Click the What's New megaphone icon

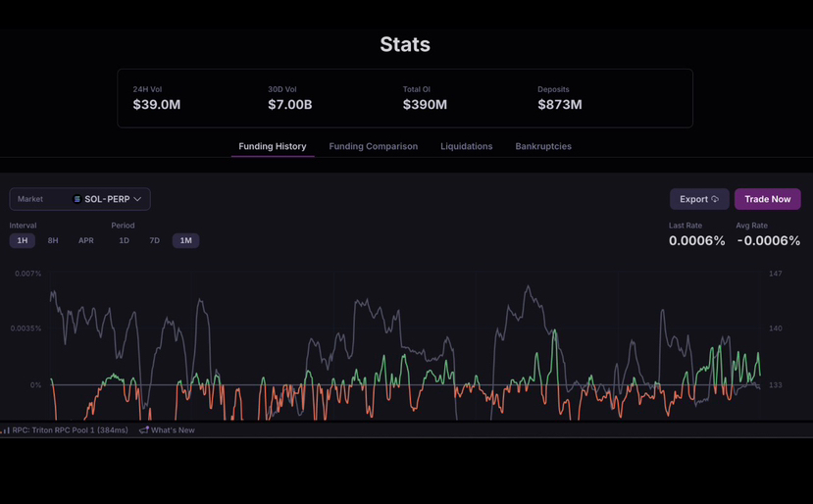tap(144, 429)
